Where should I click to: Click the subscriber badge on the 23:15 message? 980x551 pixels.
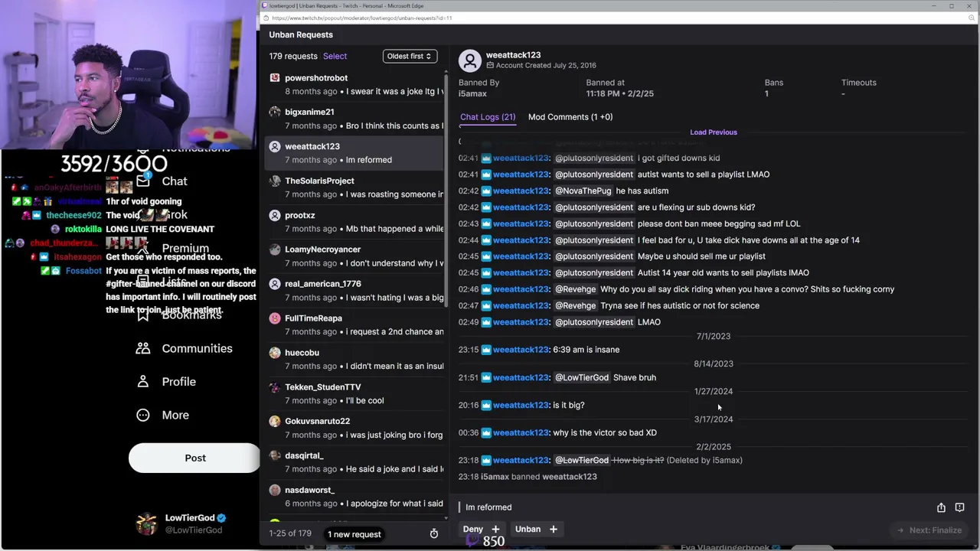485,350
